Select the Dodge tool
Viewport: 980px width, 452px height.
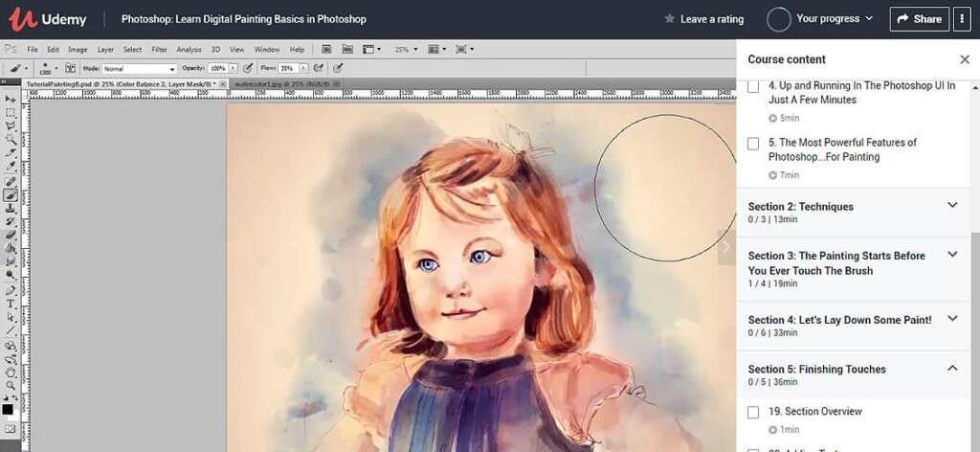pyautogui.click(x=10, y=275)
